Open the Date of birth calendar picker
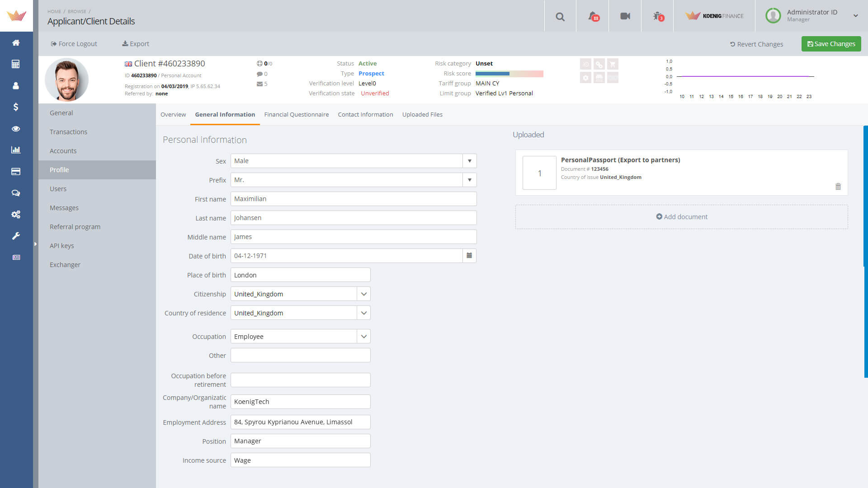868x488 pixels. point(469,256)
